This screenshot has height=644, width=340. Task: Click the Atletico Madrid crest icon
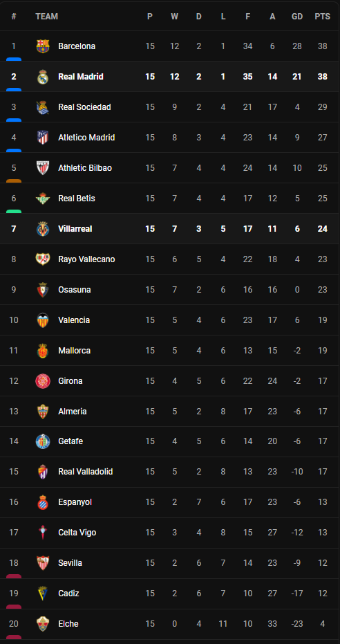point(43,137)
